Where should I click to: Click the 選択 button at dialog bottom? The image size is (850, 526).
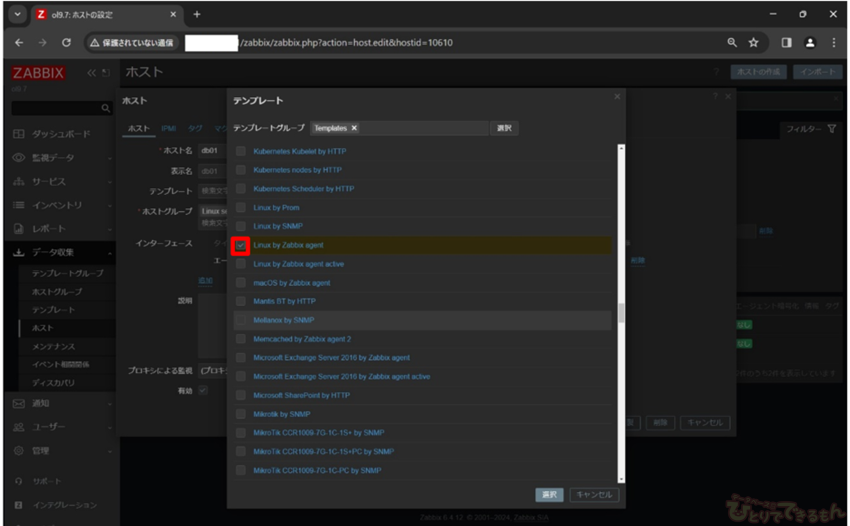(x=550, y=495)
